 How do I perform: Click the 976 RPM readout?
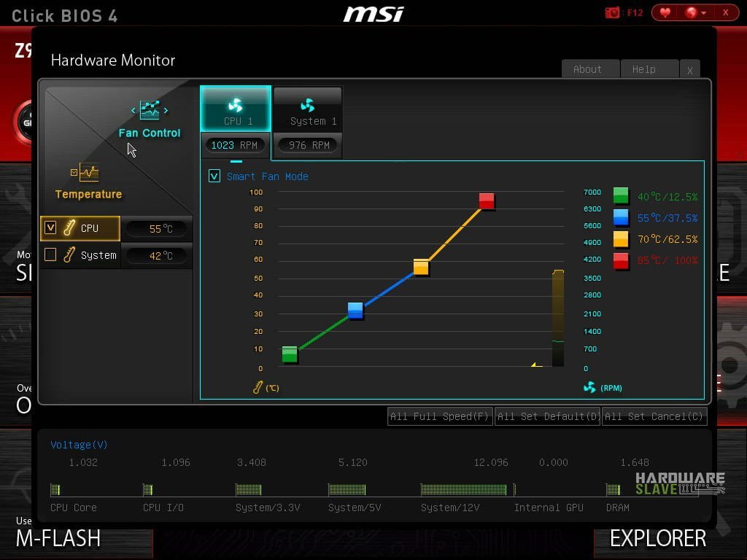click(x=309, y=145)
